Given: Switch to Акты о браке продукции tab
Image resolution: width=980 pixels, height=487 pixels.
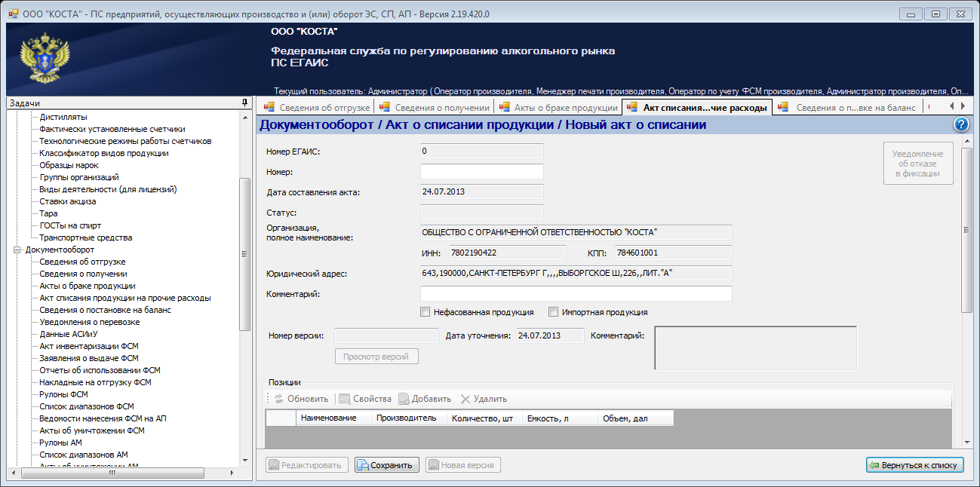Looking at the screenshot, I should [558, 108].
